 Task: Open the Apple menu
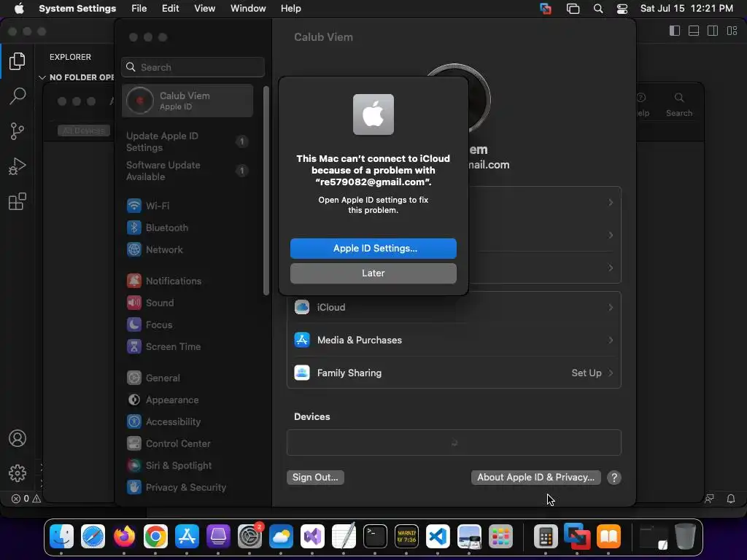pyautogui.click(x=19, y=9)
